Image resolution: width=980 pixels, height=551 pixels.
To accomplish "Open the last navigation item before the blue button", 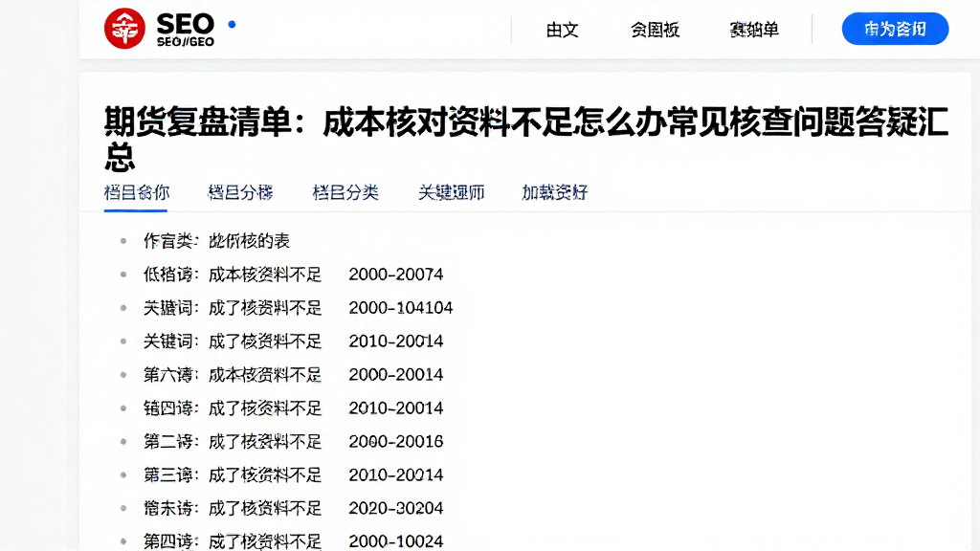I will (x=754, y=30).
